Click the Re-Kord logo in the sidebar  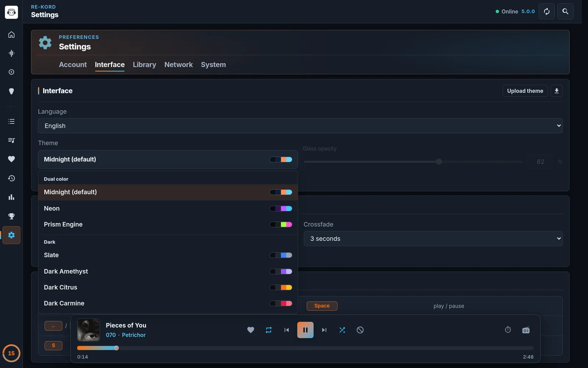[x=11, y=12]
